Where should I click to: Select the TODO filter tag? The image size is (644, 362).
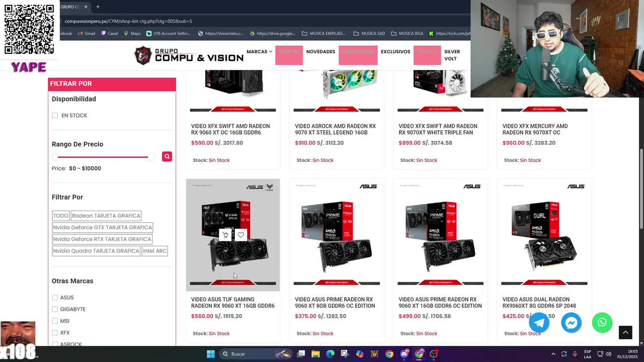point(60,216)
